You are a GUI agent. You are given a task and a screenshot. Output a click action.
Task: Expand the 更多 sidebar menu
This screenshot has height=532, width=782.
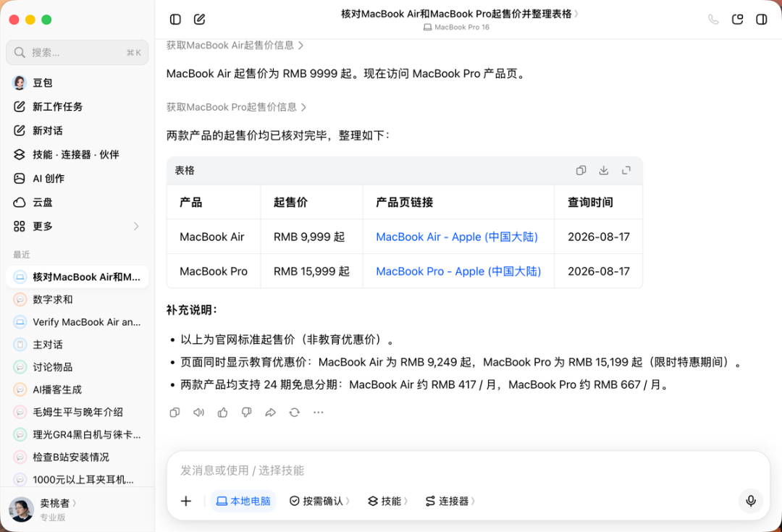pos(77,227)
